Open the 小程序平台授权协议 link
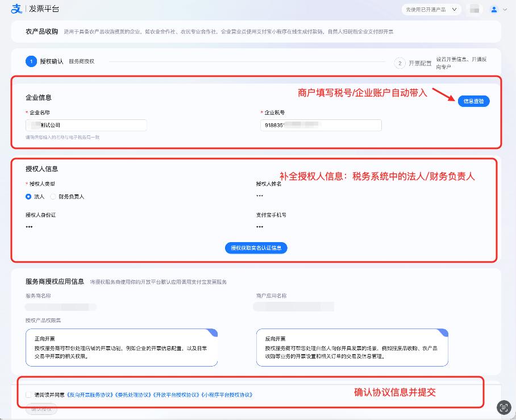 point(226,394)
